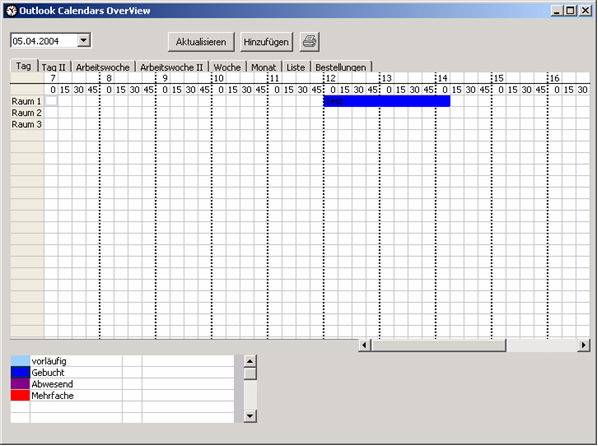
Task: Click the dark blue Gebucht swatch
Action: 20,372
